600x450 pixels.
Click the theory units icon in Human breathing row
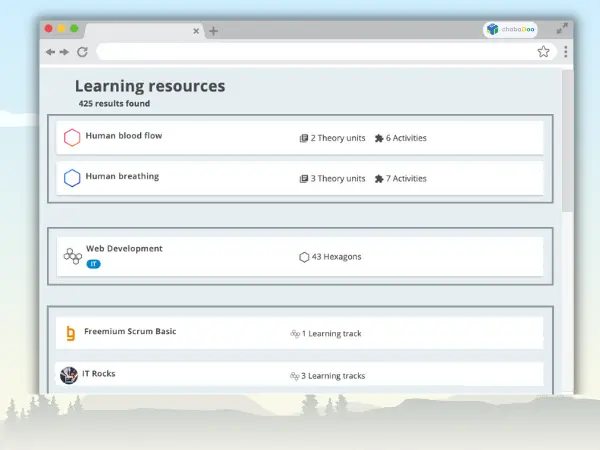(x=303, y=179)
